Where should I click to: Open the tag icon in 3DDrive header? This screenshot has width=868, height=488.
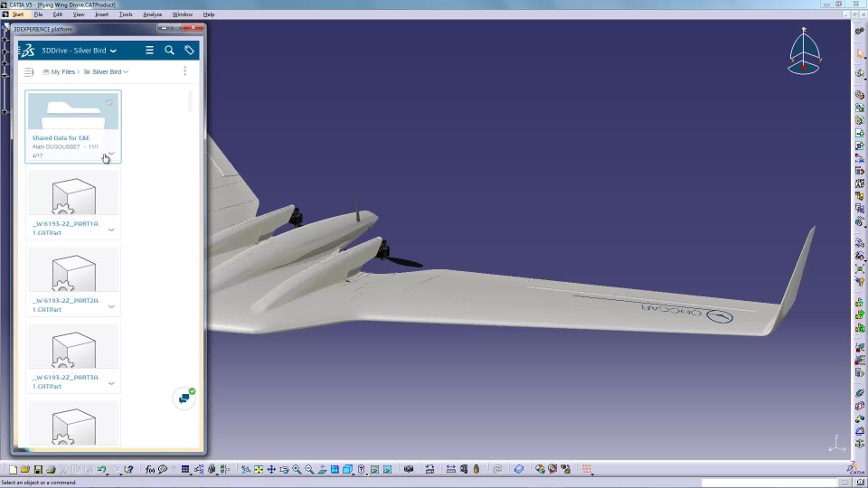point(189,51)
